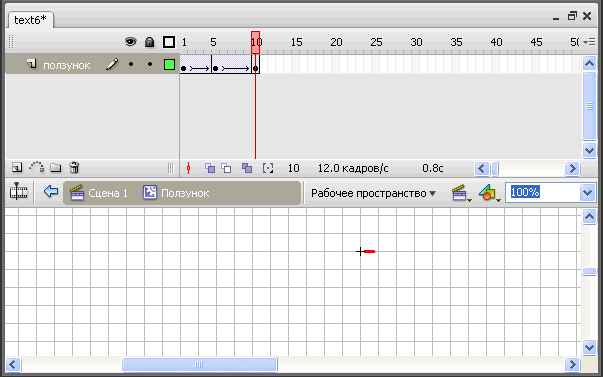Image resolution: width=603 pixels, height=377 pixels.
Task: Click the Ползунок symbol breadcrumb
Action: coord(177,192)
